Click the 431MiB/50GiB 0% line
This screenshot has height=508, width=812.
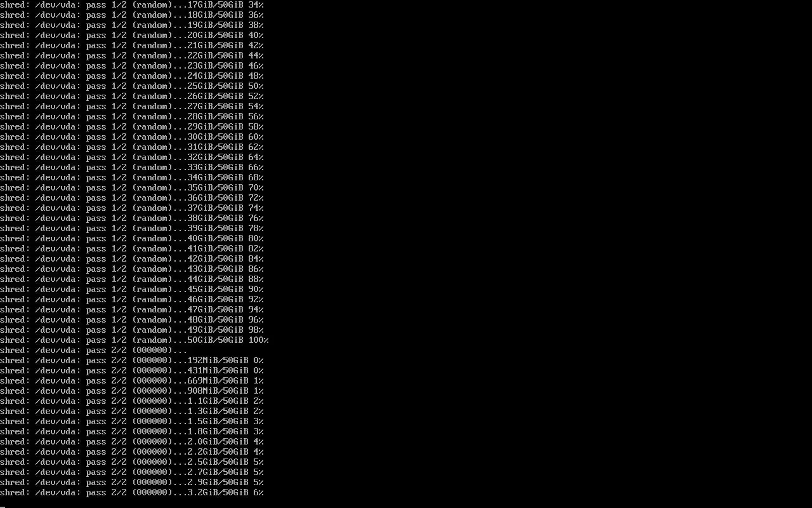(132, 370)
